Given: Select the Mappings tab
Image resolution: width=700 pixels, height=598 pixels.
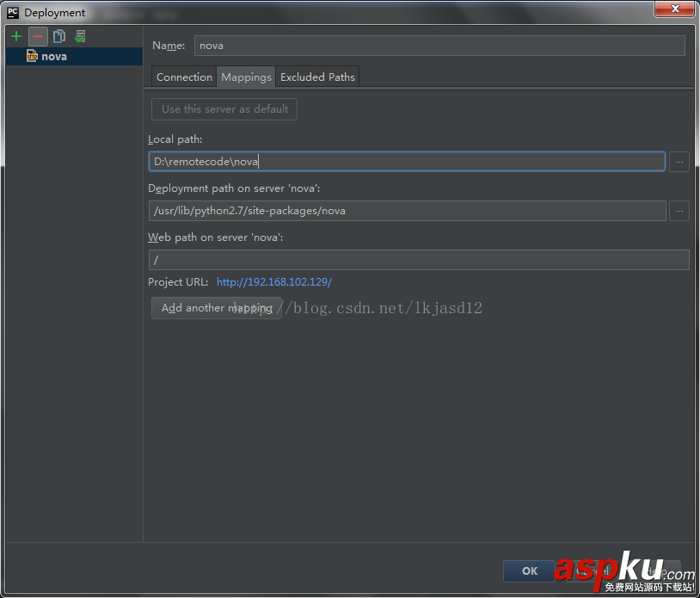Looking at the screenshot, I should (x=246, y=77).
